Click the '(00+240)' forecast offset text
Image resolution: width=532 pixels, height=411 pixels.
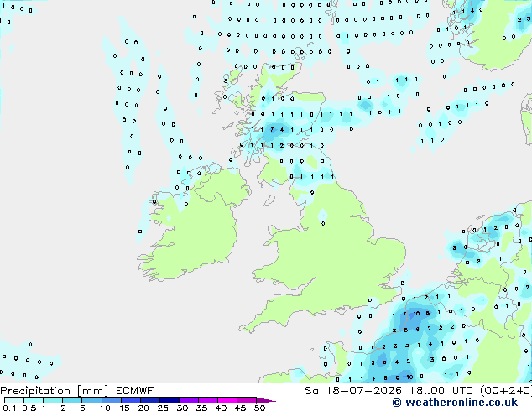[x=505, y=391]
